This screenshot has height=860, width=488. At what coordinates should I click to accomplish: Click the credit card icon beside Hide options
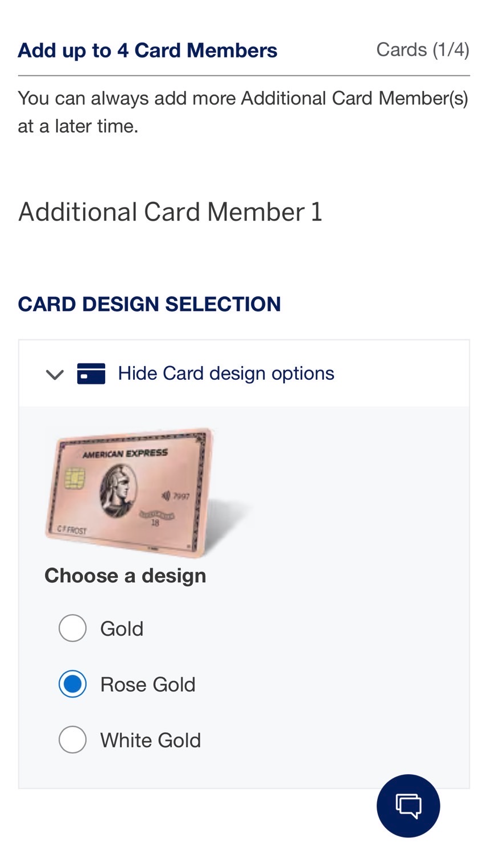91,374
